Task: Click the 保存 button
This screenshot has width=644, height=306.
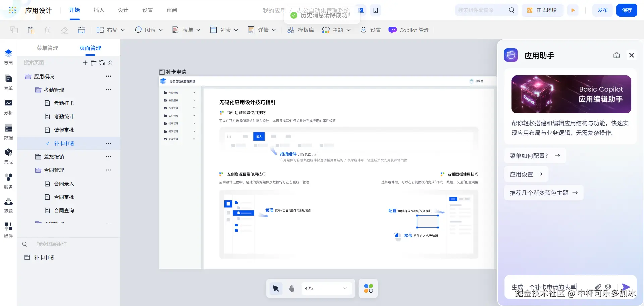Action: click(627, 10)
